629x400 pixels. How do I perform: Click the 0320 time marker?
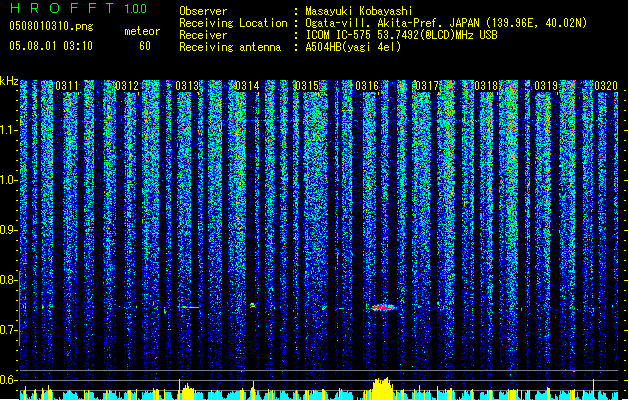click(x=606, y=86)
